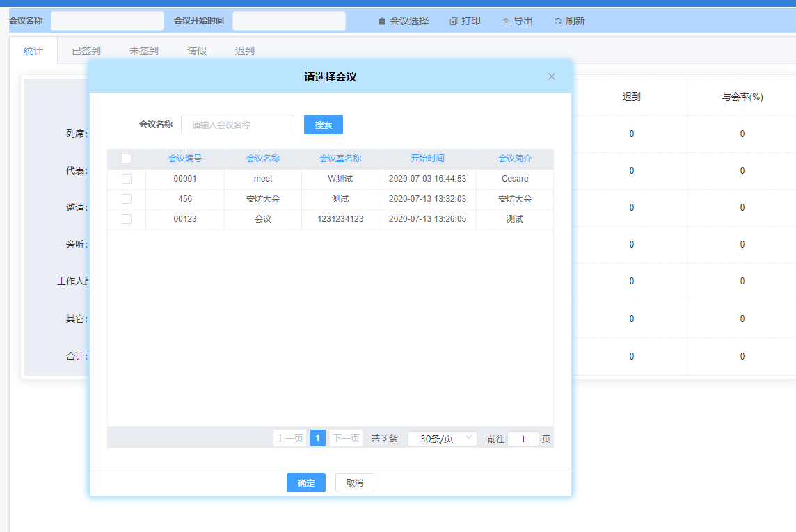
Task: Check the box for meeting 00001
Action: (127, 179)
